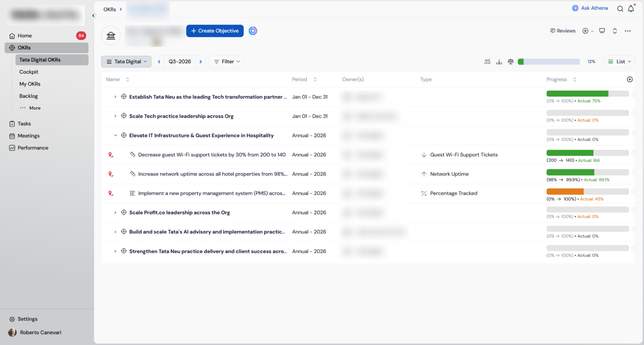Image resolution: width=644 pixels, height=345 pixels.
Task: Click the chart insights icon
Action: pyautogui.click(x=487, y=62)
